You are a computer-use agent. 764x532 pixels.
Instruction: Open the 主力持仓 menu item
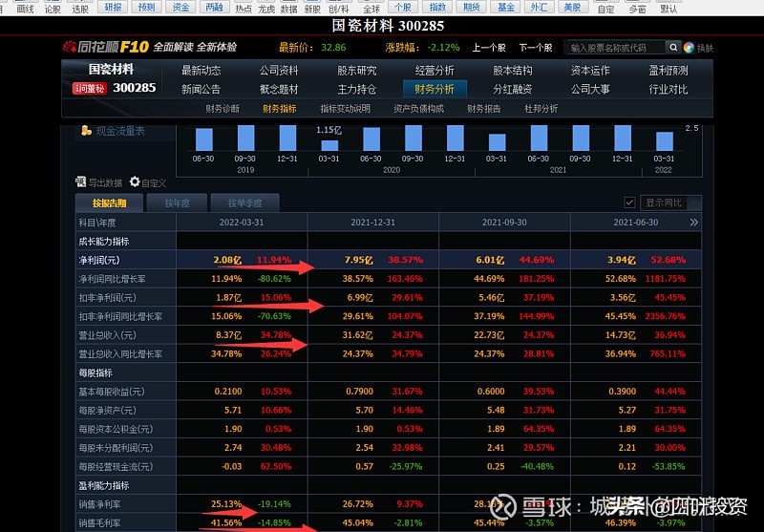[356, 90]
